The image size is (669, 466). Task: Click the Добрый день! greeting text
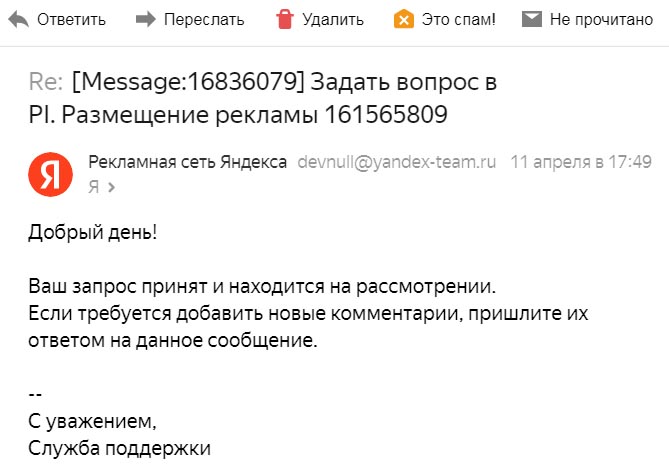pos(93,232)
